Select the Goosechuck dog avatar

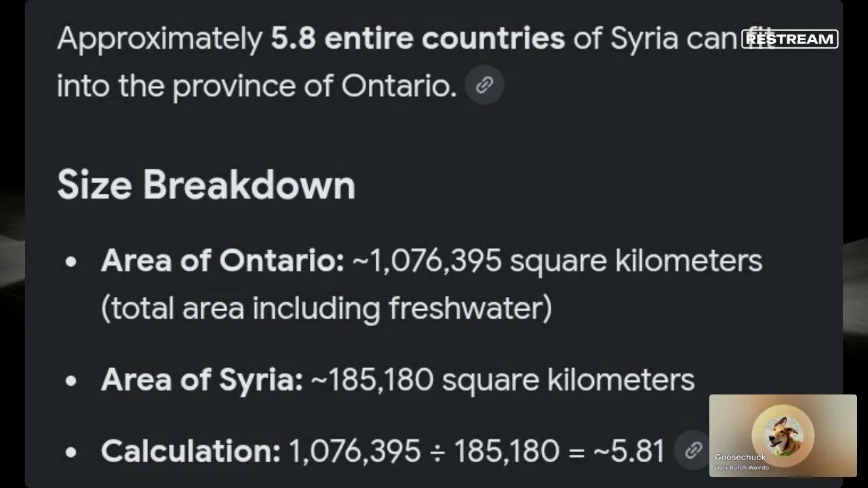point(783,434)
